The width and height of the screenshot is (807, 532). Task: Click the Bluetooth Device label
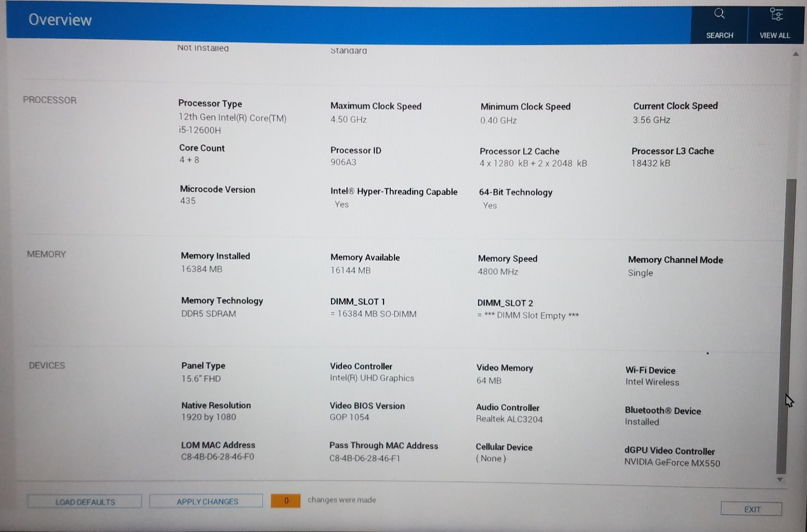coord(663,411)
